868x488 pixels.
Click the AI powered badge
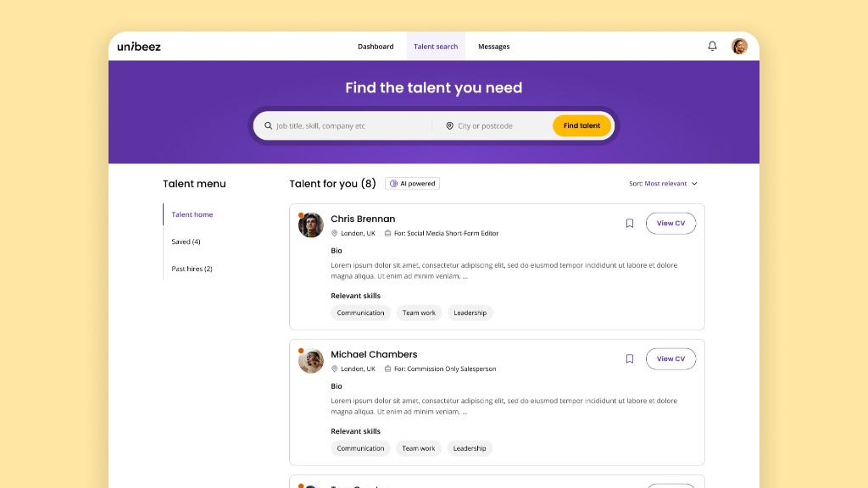click(x=413, y=183)
